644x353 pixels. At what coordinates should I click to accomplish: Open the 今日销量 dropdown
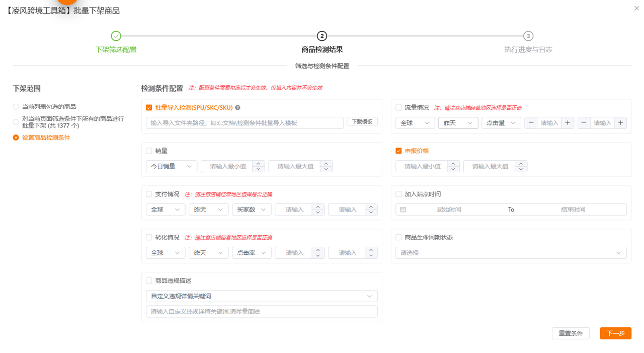172,166
